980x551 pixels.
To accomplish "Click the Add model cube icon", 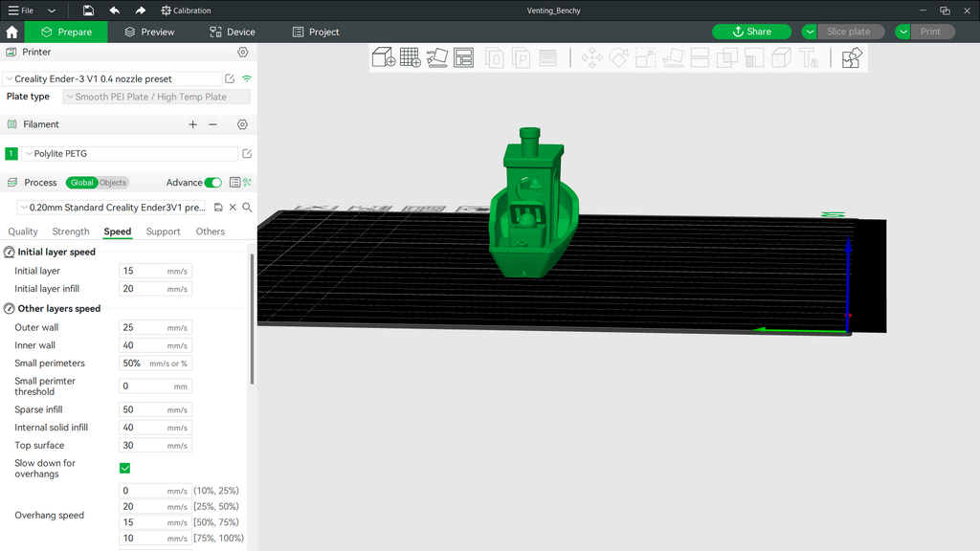I will (x=383, y=57).
